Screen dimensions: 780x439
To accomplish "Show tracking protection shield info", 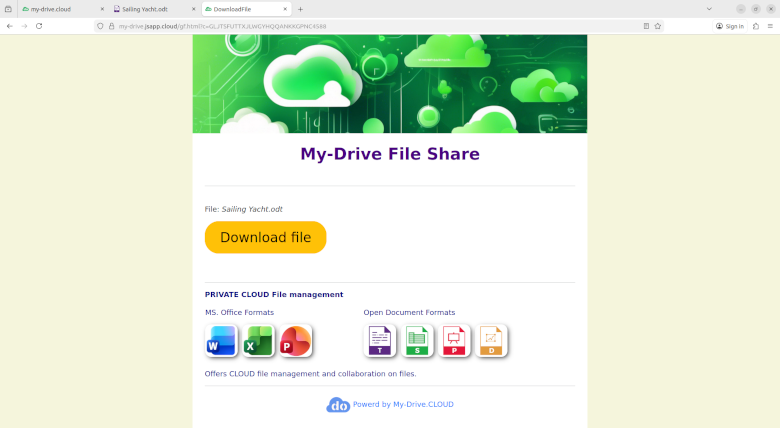I will (x=100, y=26).
